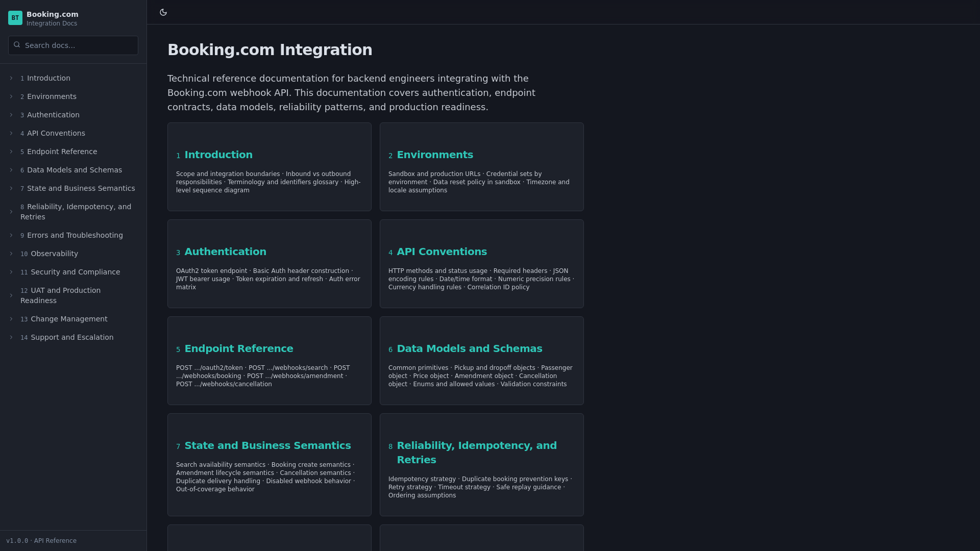Follow the Data Models and Schemas card heading
This screenshot has width=980, height=551.
470,348
